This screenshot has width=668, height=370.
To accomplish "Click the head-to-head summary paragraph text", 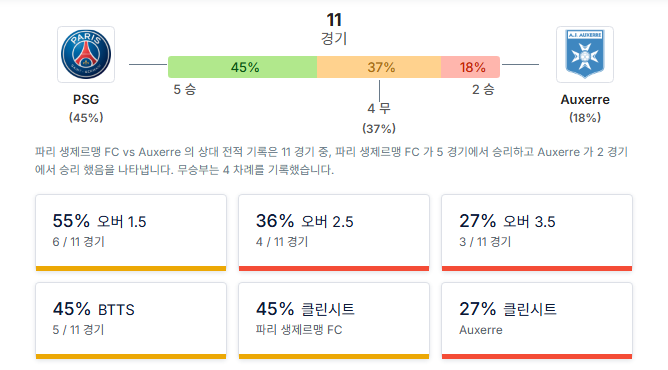I will tap(331, 161).
